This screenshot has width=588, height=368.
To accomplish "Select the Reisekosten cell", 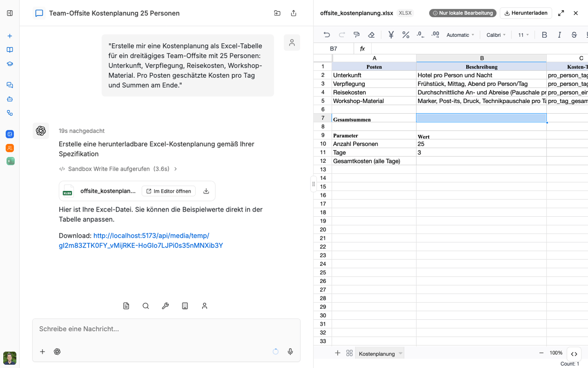I will click(x=374, y=92).
